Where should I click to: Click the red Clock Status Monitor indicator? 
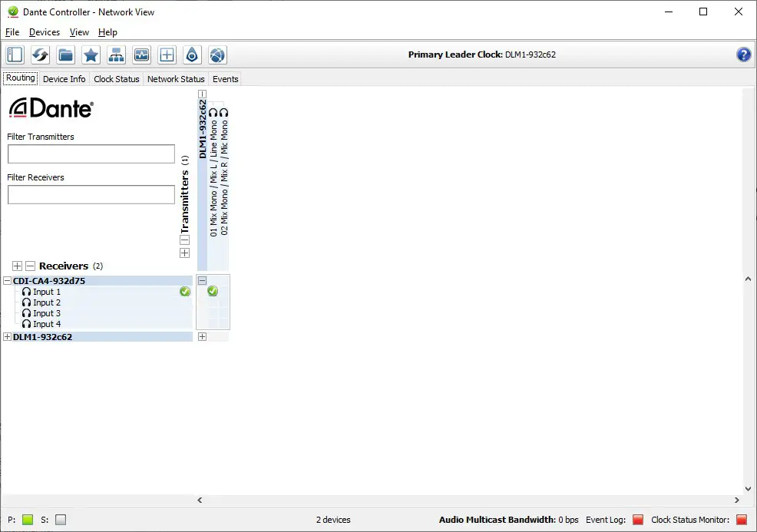point(742,520)
